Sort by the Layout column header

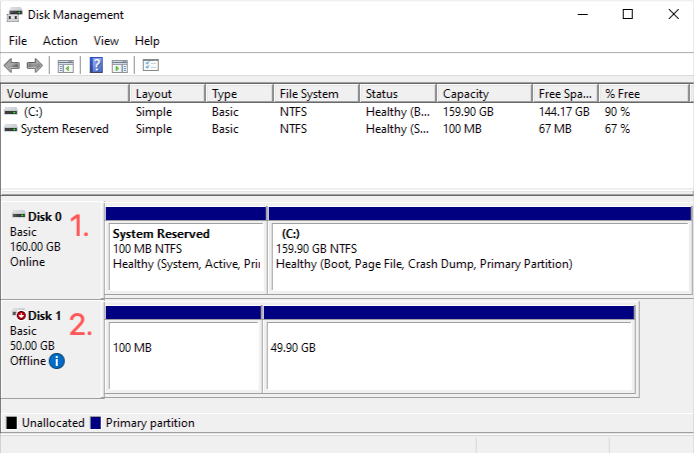click(x=167, y=93)
